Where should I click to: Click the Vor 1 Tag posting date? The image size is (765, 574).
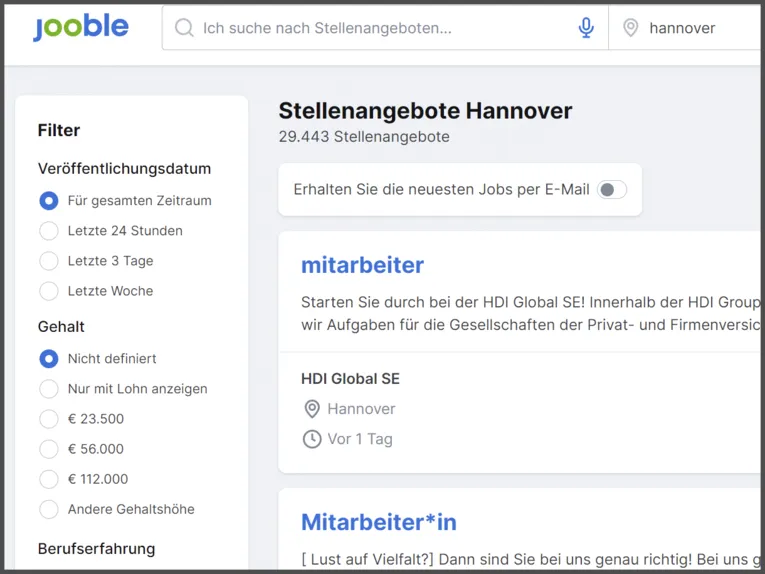pos(360,439)
